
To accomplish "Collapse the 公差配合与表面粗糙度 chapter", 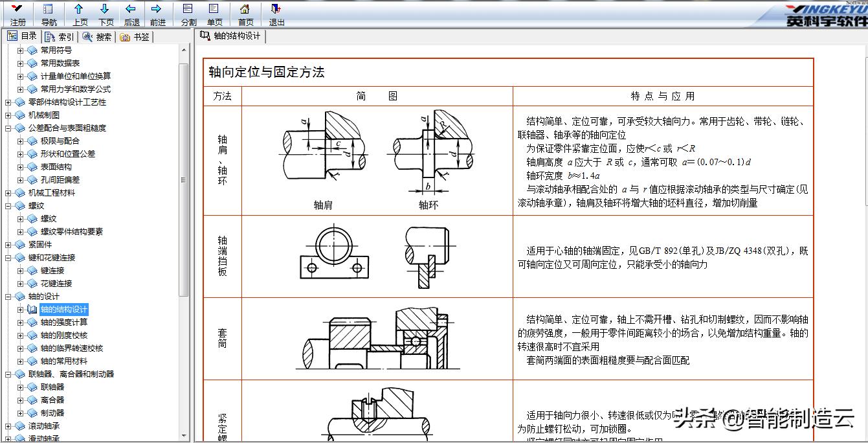I will [x=8, y=128].
